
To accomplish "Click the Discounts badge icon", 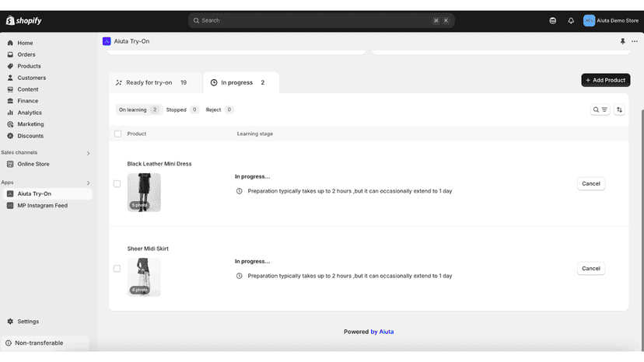I will pyautogui.click(x=10, y=135).
